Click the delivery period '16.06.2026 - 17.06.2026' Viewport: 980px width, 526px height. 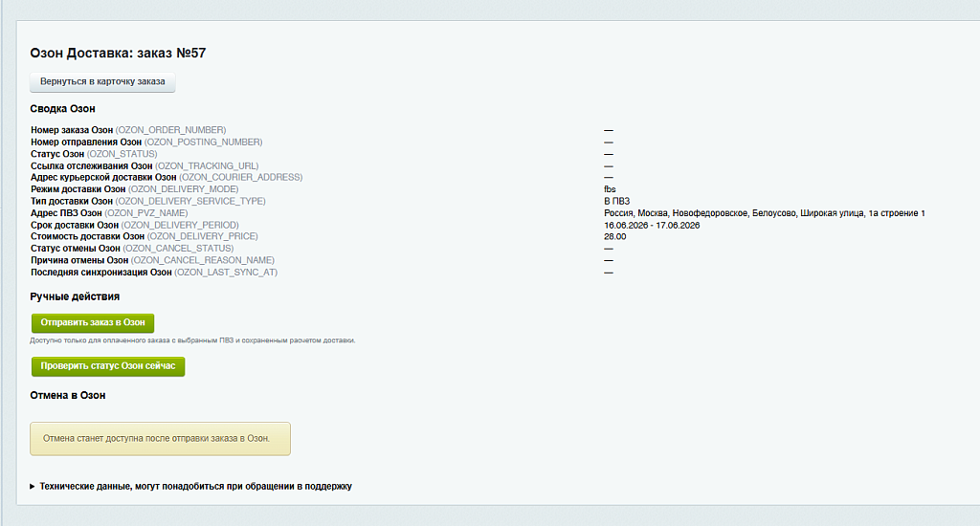(652, 225)
